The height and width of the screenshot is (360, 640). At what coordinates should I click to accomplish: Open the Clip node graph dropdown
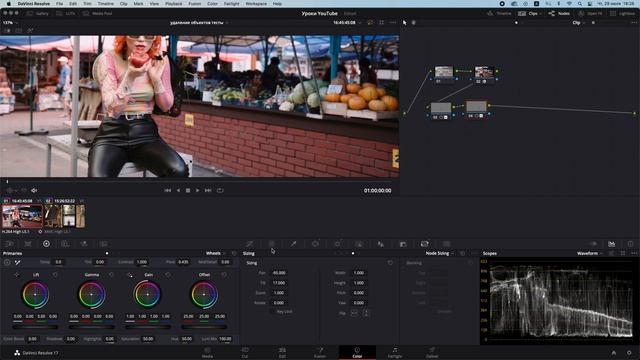[578, 23]
